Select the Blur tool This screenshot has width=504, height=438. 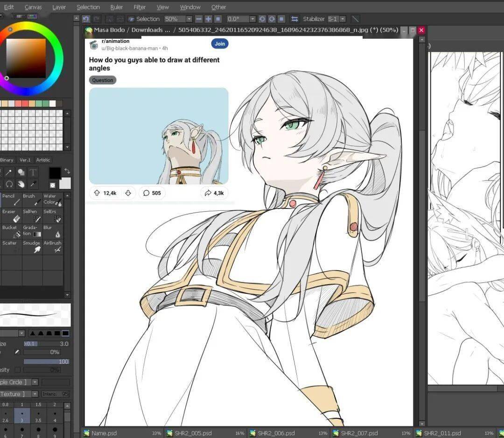pos(52,231)
